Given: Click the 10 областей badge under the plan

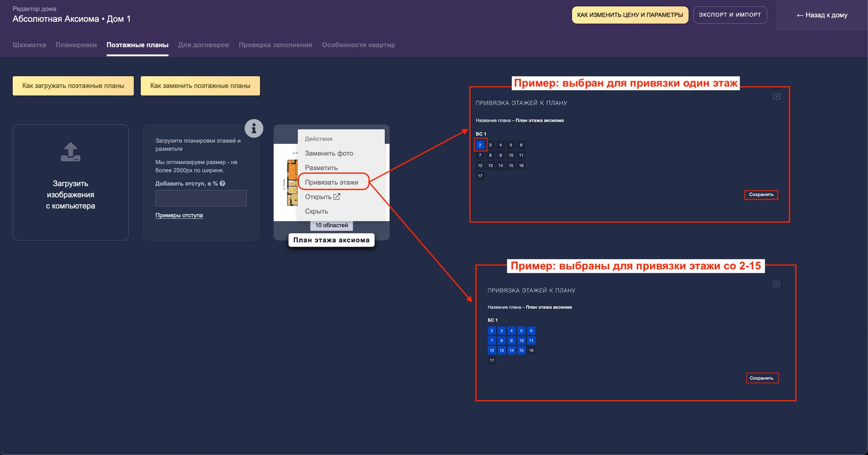Looking at the screenshot, I should tap(332, 225).
